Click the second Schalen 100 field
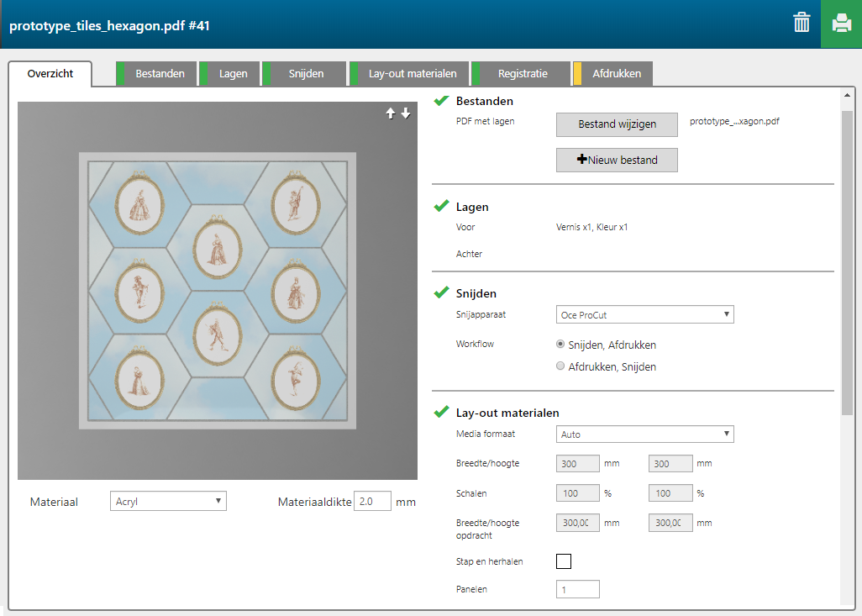 click(670, 492)
